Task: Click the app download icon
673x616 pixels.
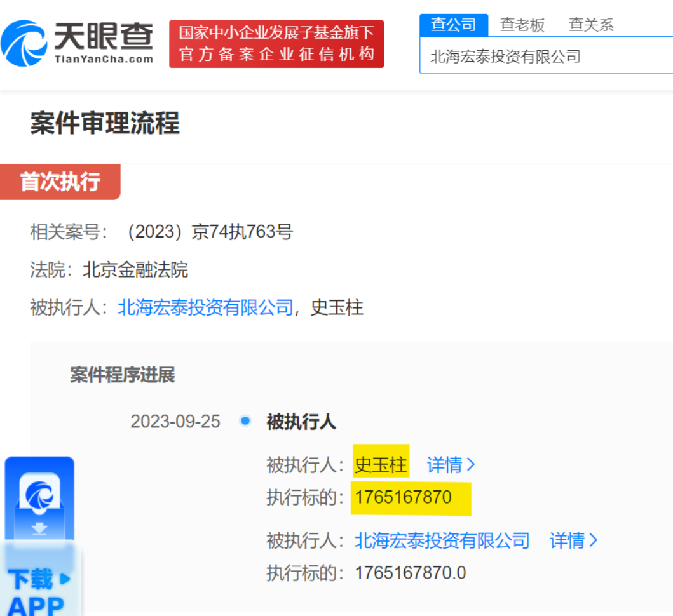Action: [x=39, y=498]
